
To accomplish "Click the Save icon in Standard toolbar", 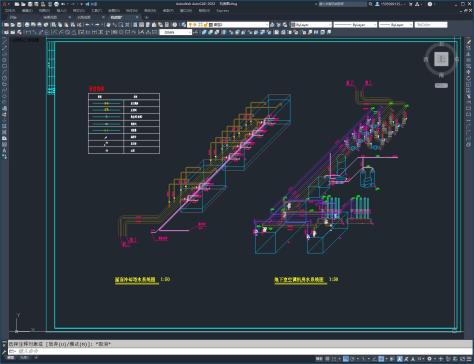I will click(x=19, y=25).
